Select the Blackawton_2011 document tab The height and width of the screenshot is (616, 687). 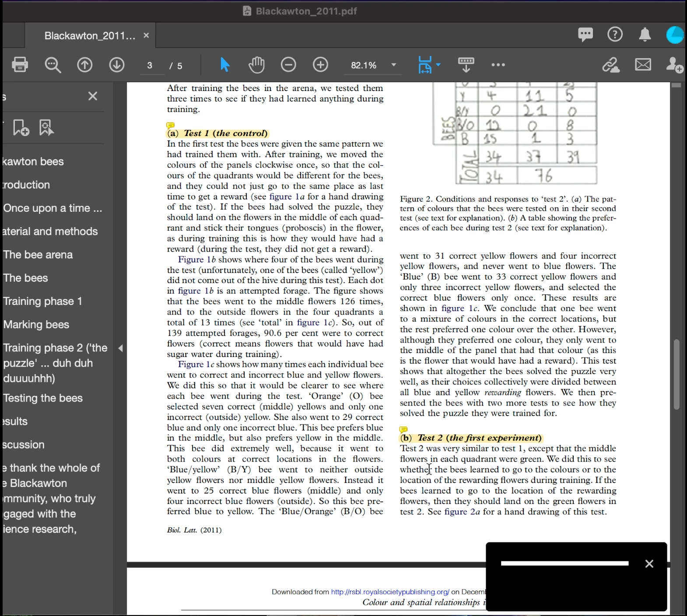[90, 35]
